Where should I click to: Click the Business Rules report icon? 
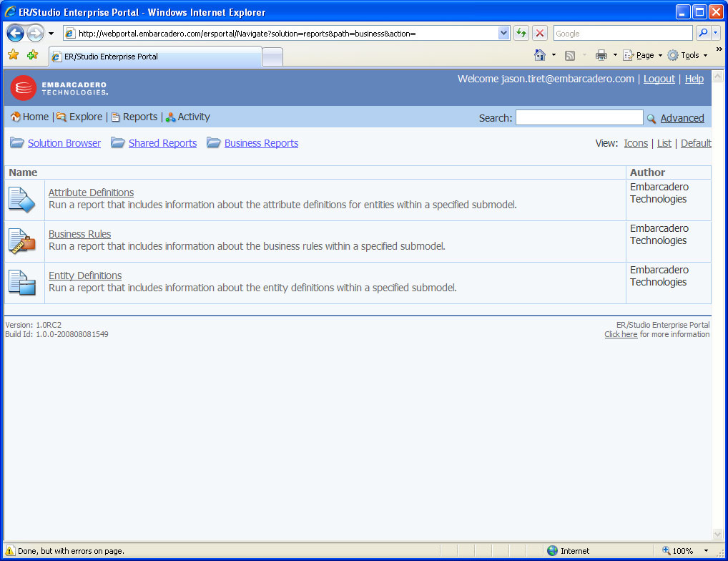22,241
